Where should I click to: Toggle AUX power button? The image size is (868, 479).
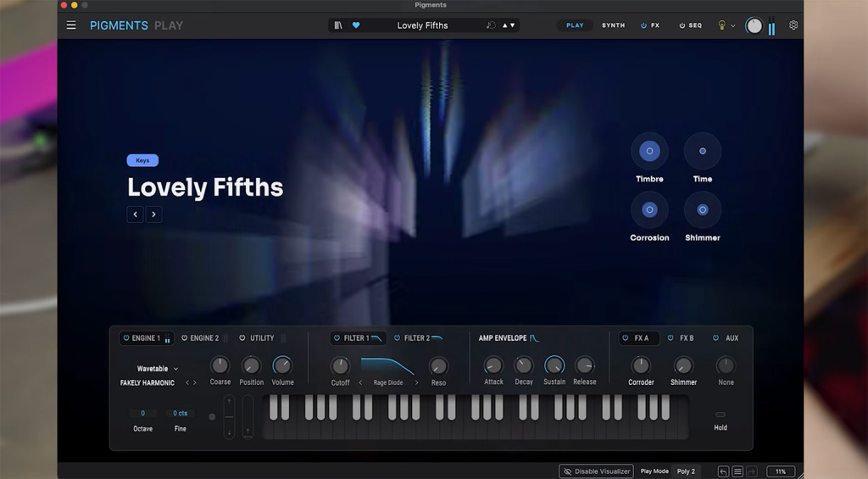click(x=715, y=337)
